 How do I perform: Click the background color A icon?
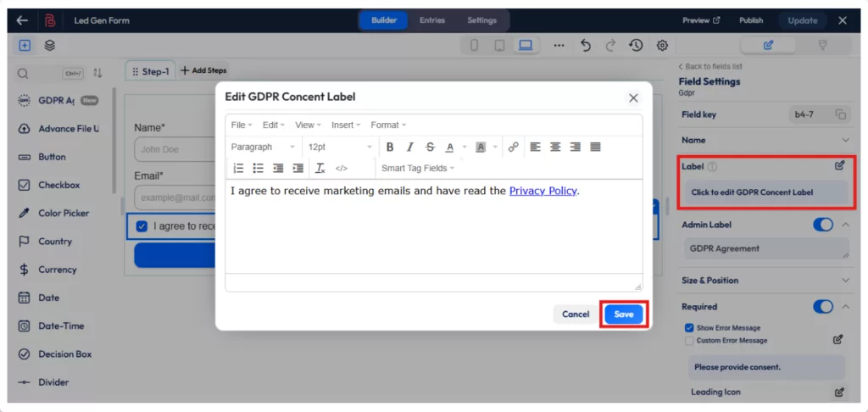(481, 147)
